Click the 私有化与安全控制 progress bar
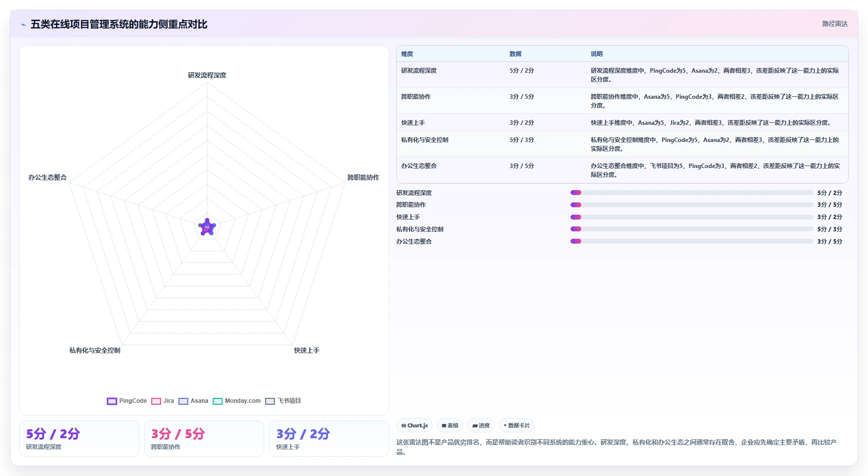The width and height of the screenshot is (868, 476). click(692, 229)
